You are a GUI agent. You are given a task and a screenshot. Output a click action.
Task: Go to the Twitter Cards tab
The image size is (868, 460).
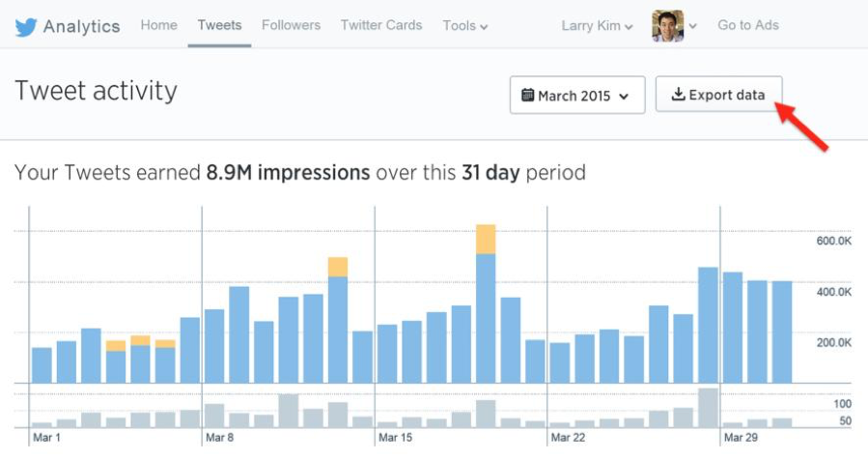(381, 25)
